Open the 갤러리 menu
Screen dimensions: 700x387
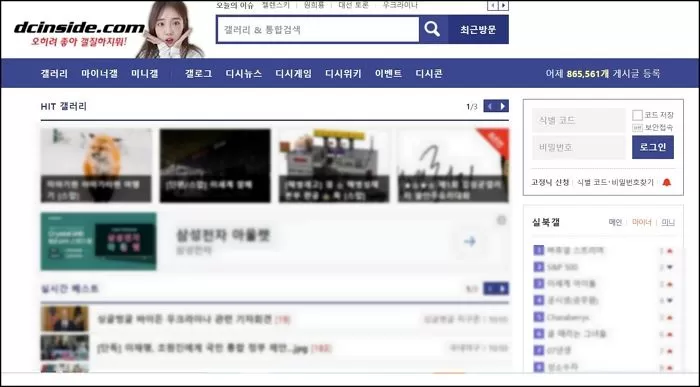[x=54, y=74]
